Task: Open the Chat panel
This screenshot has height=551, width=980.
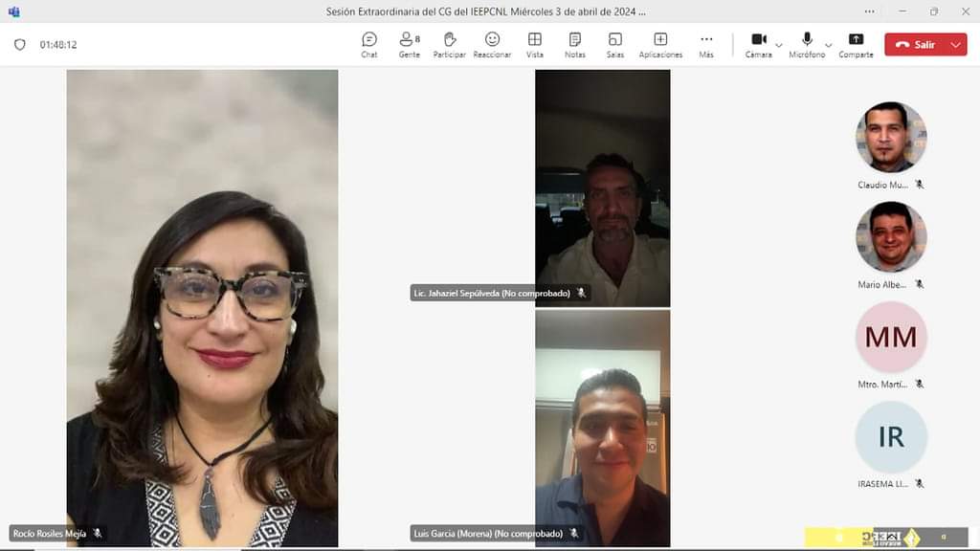Action: [x=368, y=45]
